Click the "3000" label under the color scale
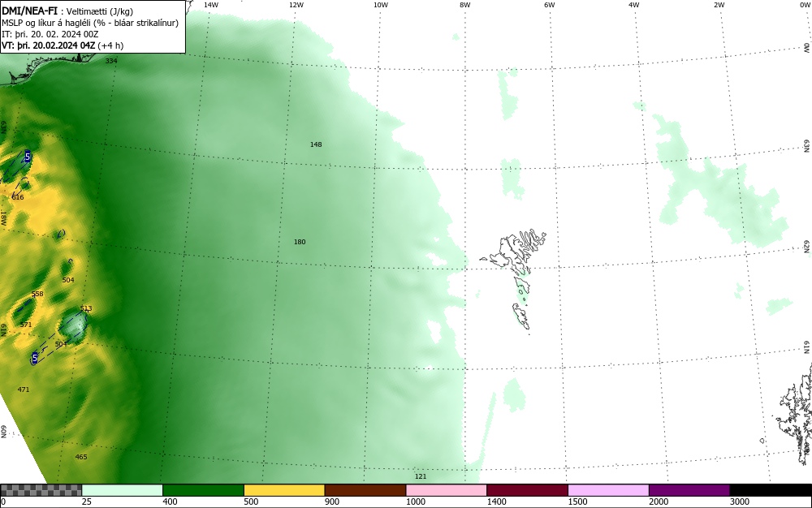812x508 pixels. tap(740, 502)
